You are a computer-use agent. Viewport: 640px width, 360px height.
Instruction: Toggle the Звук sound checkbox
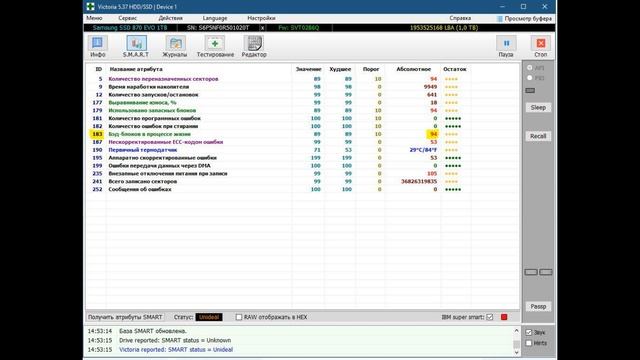point(529,332)
